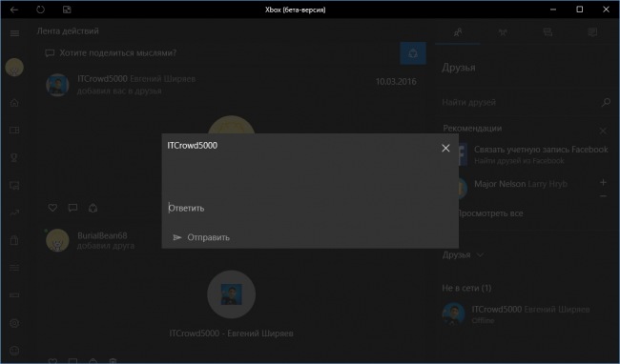The image size is (620, 364).
Task: Share the ITCrowd5000 feed post
Action: pos(93,208)
